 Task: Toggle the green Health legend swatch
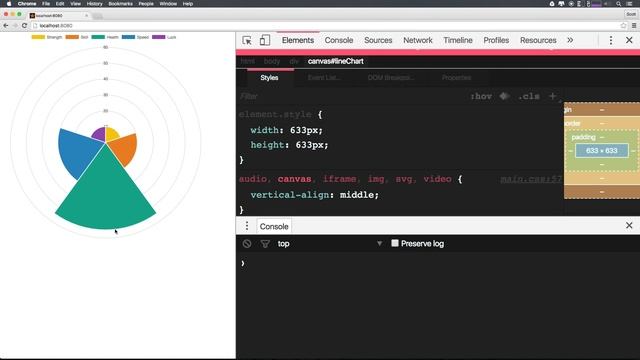click(98, 37)
